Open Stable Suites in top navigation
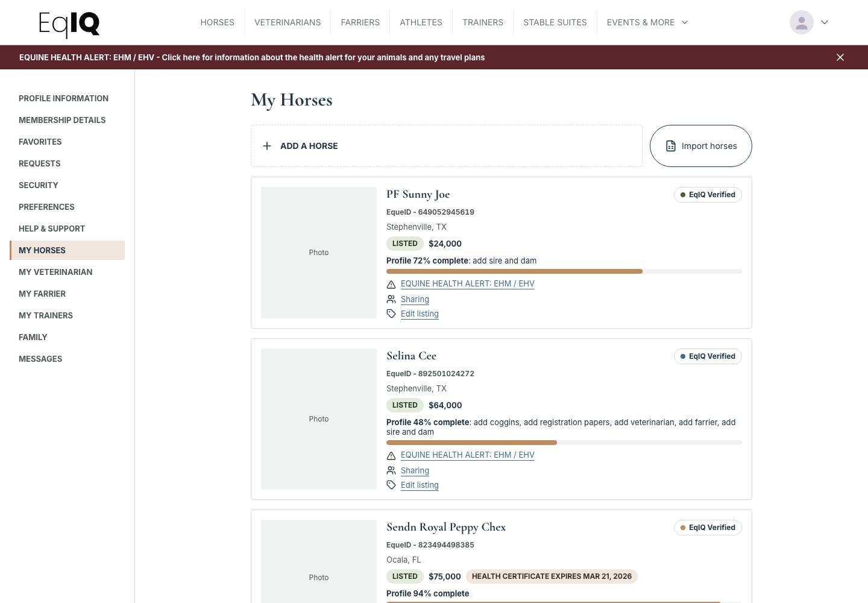Viewport: 868px width, 603px height. (x=555, y=22)
